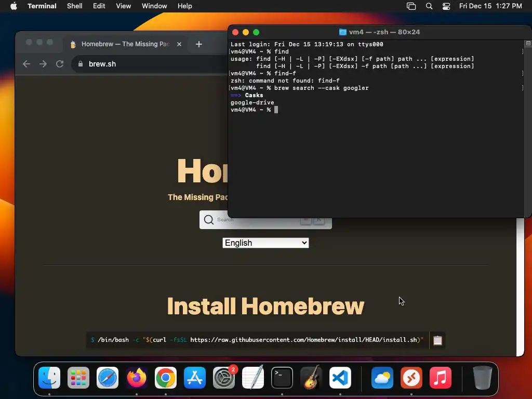Screen dimensions: 532x399
Task: Open the Trash in the Dock
Action: point(483,378)
